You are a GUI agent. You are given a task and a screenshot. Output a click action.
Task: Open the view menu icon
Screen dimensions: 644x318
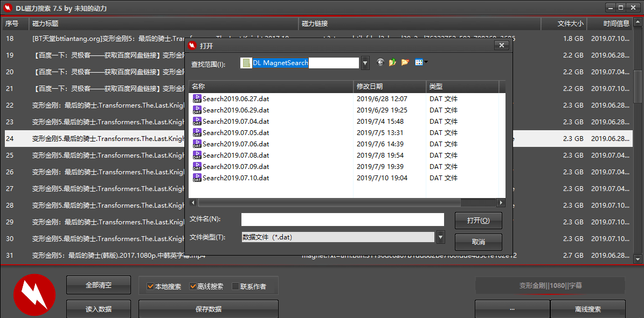pos(421,62)
